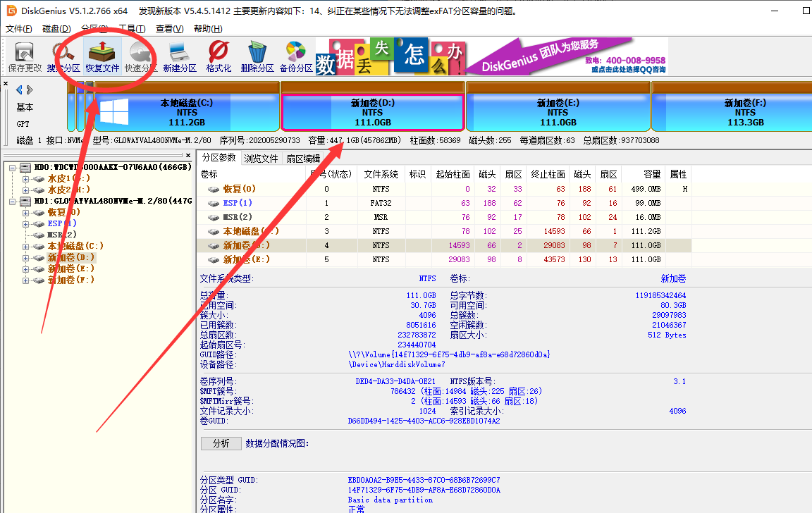Click the volume serial DED4-DA33-D4DA-0E21
Screen dimensions: 812x513
click(395, 381)
